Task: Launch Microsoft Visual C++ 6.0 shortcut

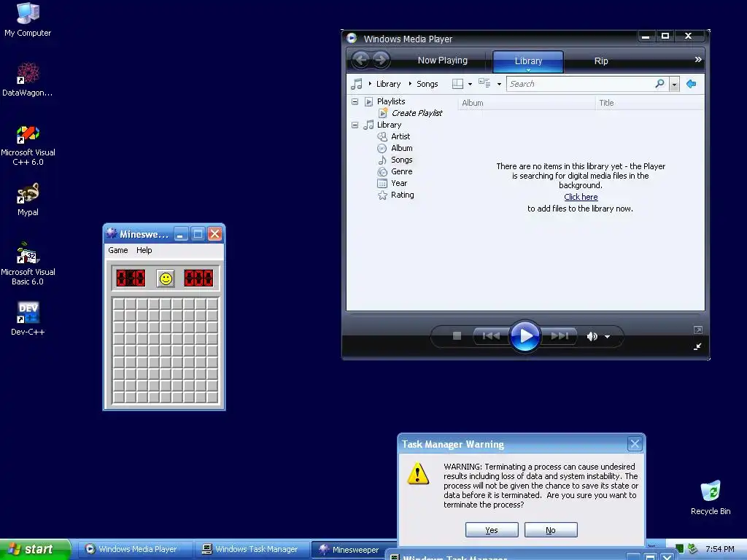Action: click(28, 145)
